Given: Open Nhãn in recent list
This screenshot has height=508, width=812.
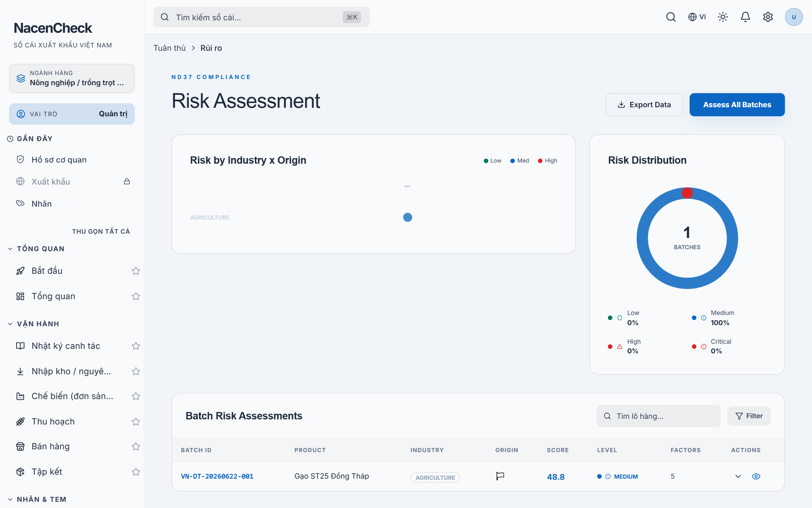Looking at the screenshot, I should click(x=72, y=203).
